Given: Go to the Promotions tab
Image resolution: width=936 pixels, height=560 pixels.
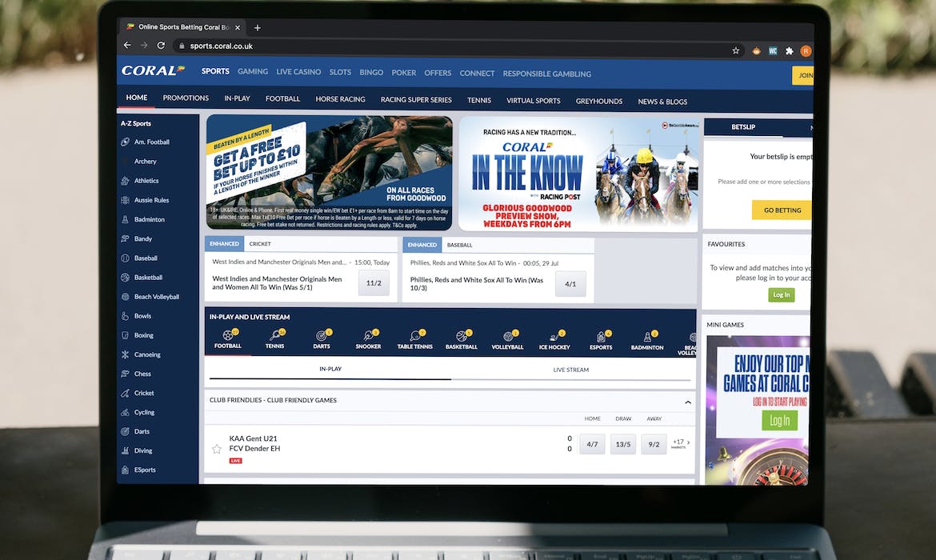Looking at the screenshot, I should (186, 98).
